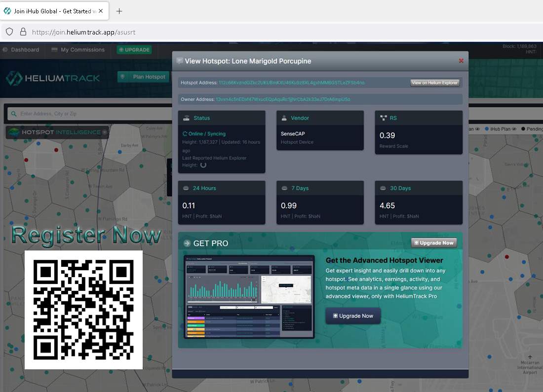The width and height of the screenshot is (543, 392).
Task: Click the Register Now QR code
Action: tap(83, 310)
